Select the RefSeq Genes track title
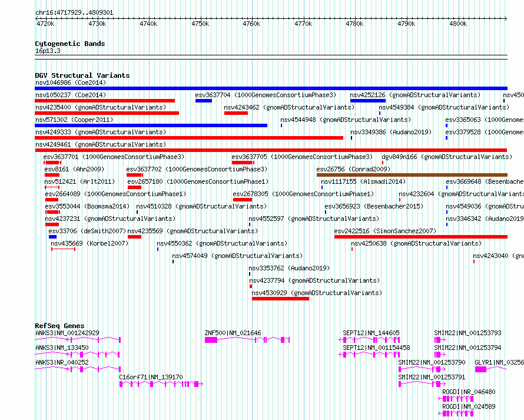This screenshot has height=420, width=524. point(59,326)
